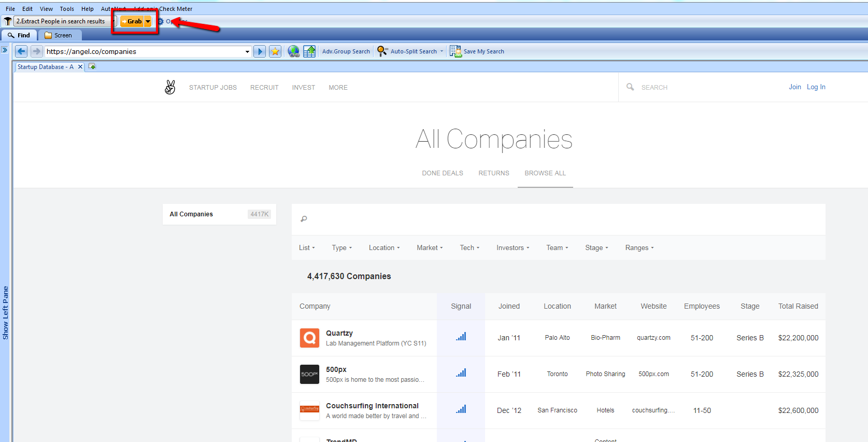Expand the Tech filter dropdown

[469, 248]
